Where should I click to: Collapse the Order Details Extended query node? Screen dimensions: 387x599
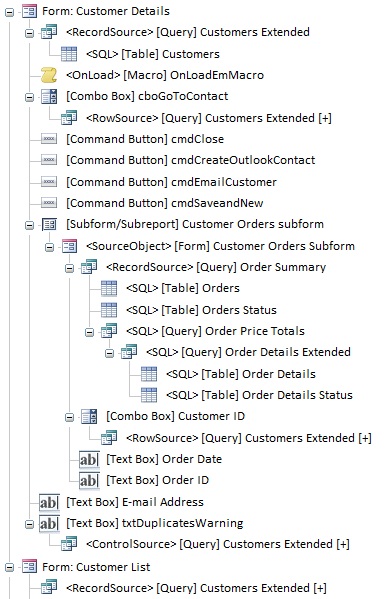click(x=109, y=353)
